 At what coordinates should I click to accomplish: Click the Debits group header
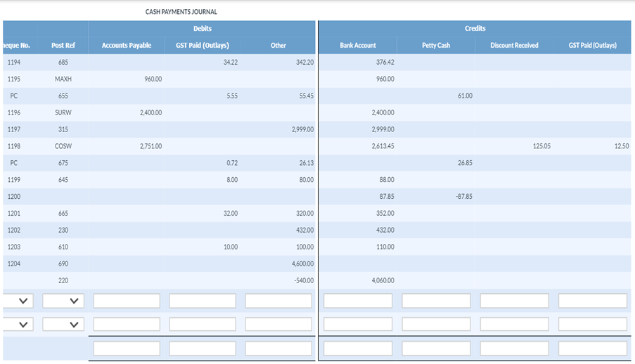click(203, 28)
